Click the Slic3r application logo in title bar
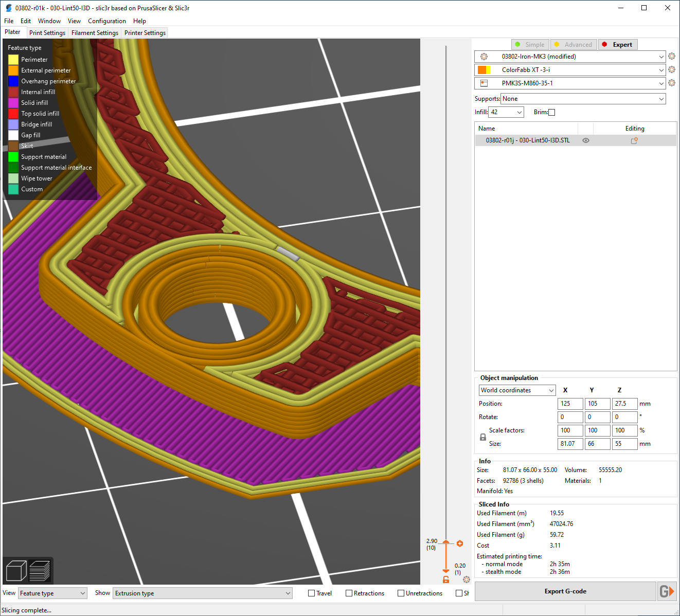The width and height of the screenshot is (680, 616). click(x=8, y=8)
